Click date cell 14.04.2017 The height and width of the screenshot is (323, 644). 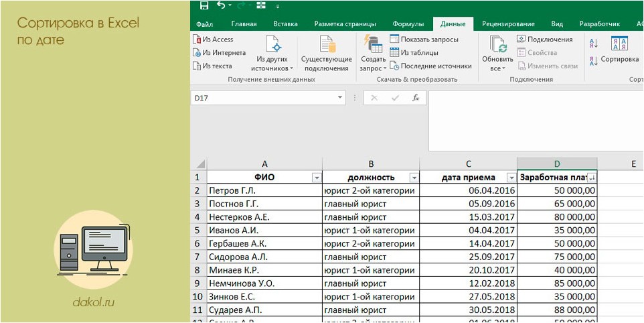point(468,244)
